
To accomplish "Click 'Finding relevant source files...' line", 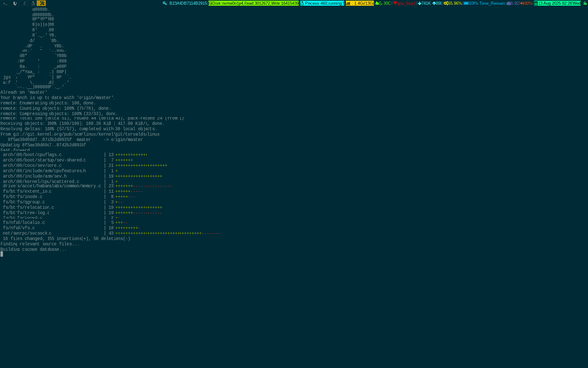I will (40, 244).
